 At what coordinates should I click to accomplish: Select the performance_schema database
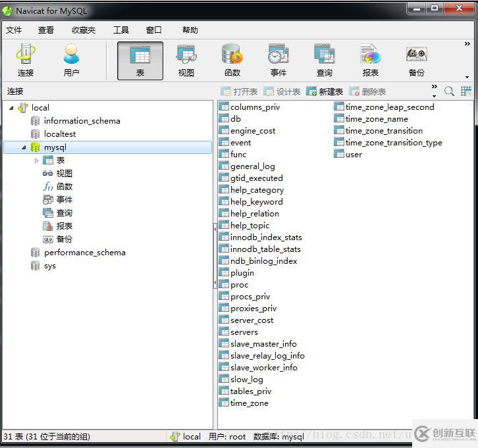pos(84,253)
